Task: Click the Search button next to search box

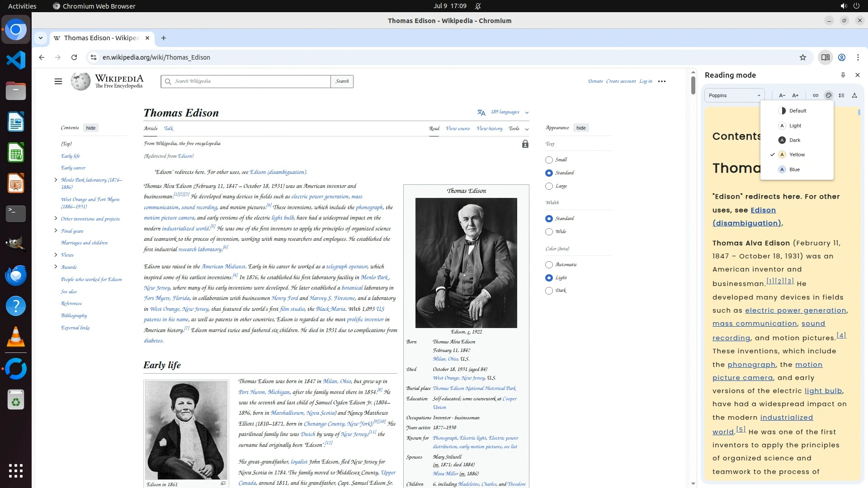Action: pyautogui.click(x=342, y=81)
